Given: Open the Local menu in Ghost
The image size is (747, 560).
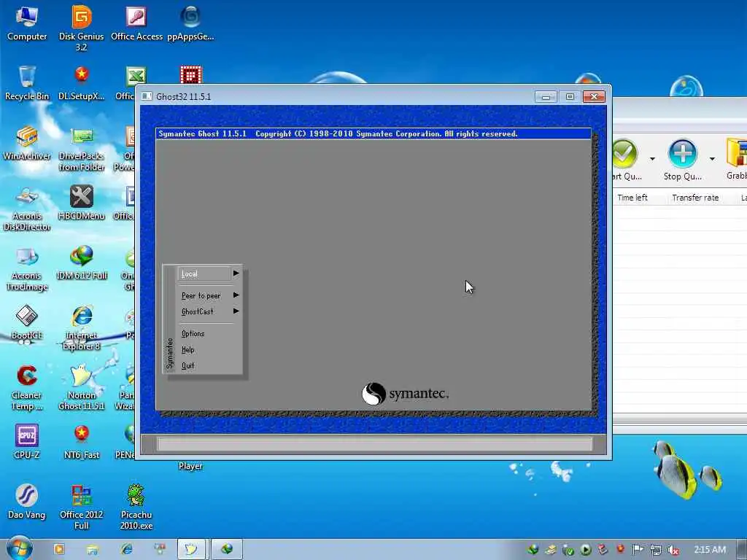Looking at the screenshot, I should (205, 274).
